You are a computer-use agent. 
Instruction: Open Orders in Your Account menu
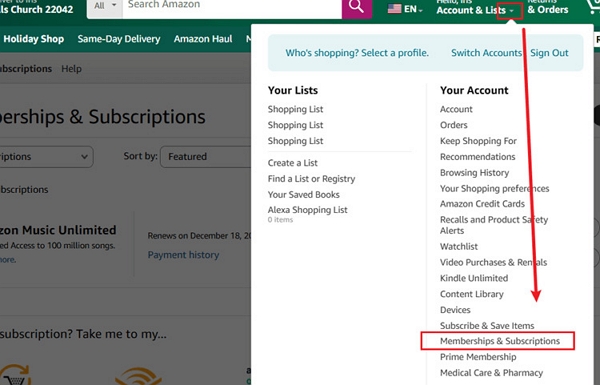point(453,125)
